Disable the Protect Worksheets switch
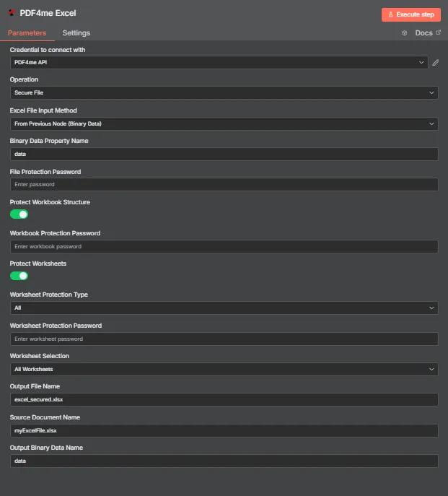This screenshot has height=496, width=448. (x=19, y=276)
